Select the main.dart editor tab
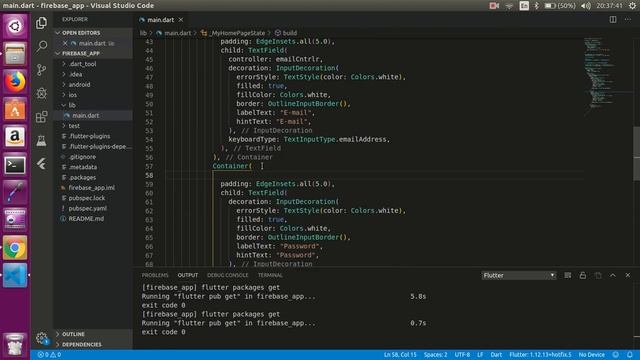The image size is (640, 360). [161, 20]
